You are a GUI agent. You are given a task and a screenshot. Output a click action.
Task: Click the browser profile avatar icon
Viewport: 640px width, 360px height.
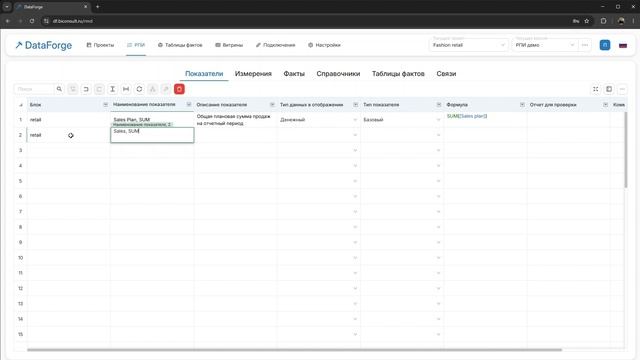tap(621, 21)
